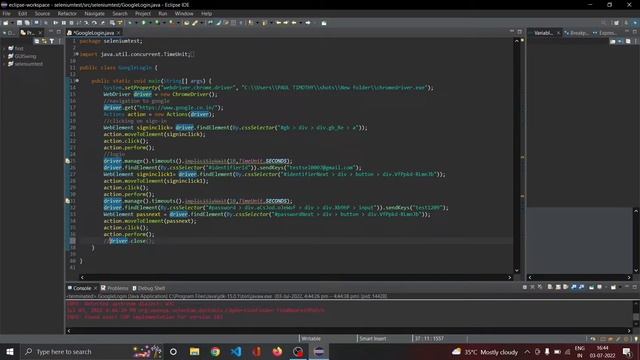
Task: Open Java perspective button at top right
Action: [x=626, y=23]
